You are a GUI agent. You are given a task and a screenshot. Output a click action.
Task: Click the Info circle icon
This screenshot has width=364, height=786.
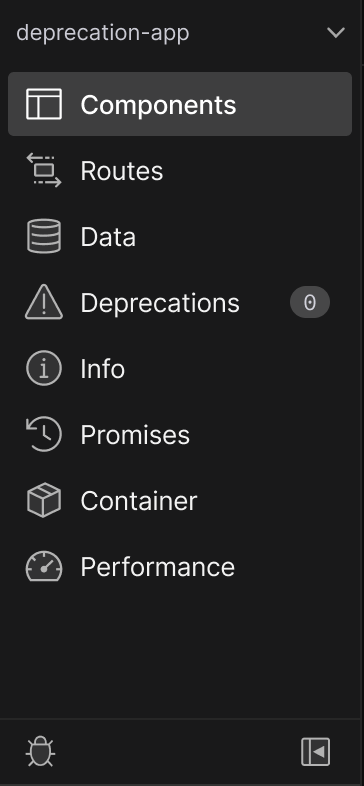pyautogui.click(x=44, y=368)
